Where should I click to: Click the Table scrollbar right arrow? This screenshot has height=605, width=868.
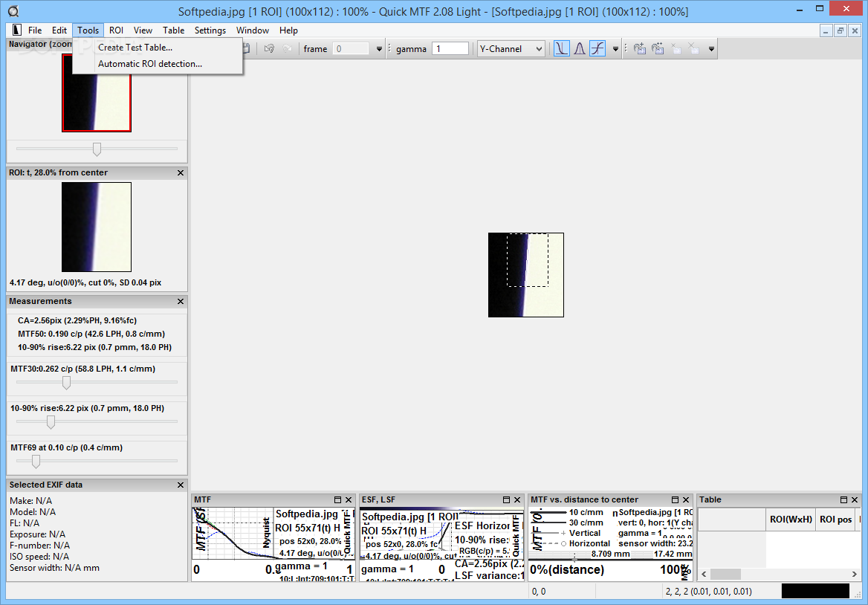[854, 574]
